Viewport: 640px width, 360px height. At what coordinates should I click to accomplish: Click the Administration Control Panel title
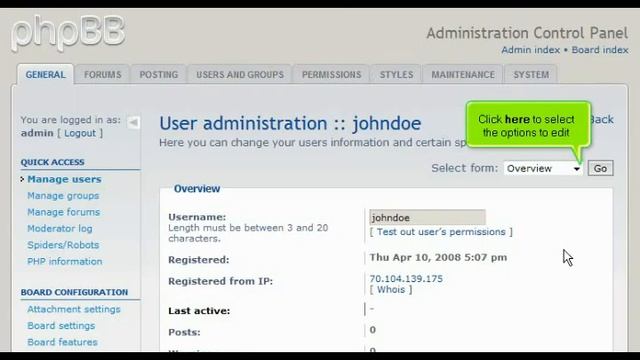click(527, 33)
